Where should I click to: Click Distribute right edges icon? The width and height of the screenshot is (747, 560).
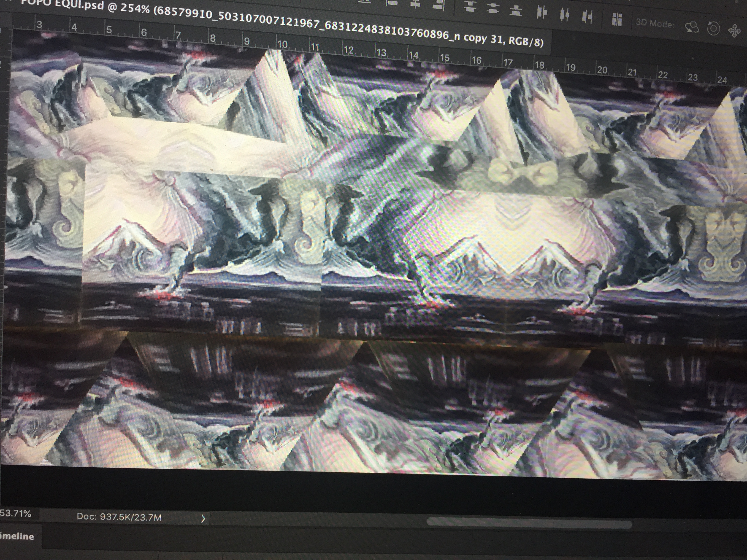[x=588, y=16]
